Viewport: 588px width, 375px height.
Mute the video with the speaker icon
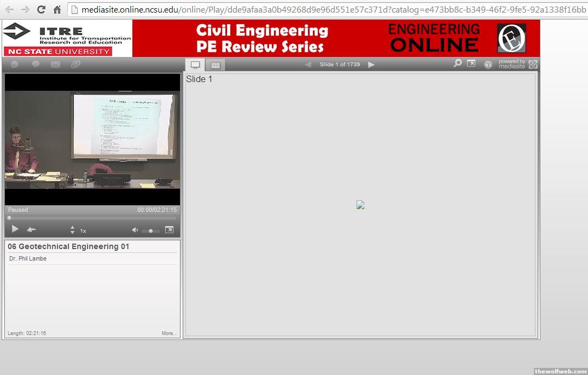click(135, 230)
